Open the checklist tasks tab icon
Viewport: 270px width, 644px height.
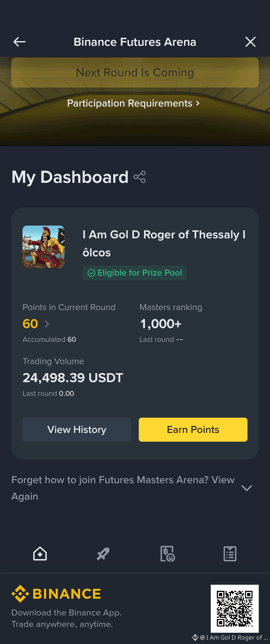click(x=230, y=554)
